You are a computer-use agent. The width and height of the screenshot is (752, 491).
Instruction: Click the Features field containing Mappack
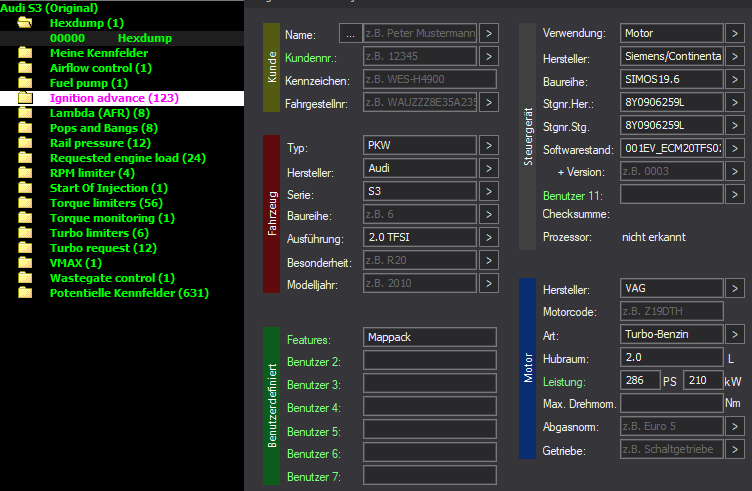pyautogui.click(x=430, y=337)
